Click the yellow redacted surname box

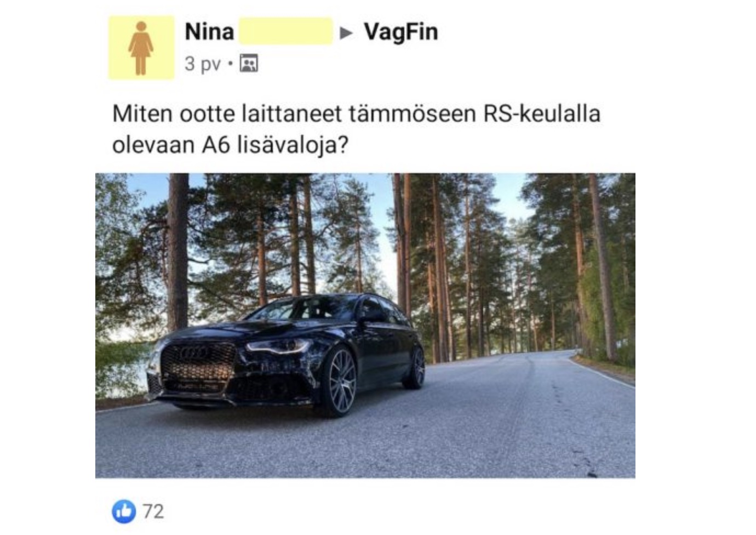(285, 31)
